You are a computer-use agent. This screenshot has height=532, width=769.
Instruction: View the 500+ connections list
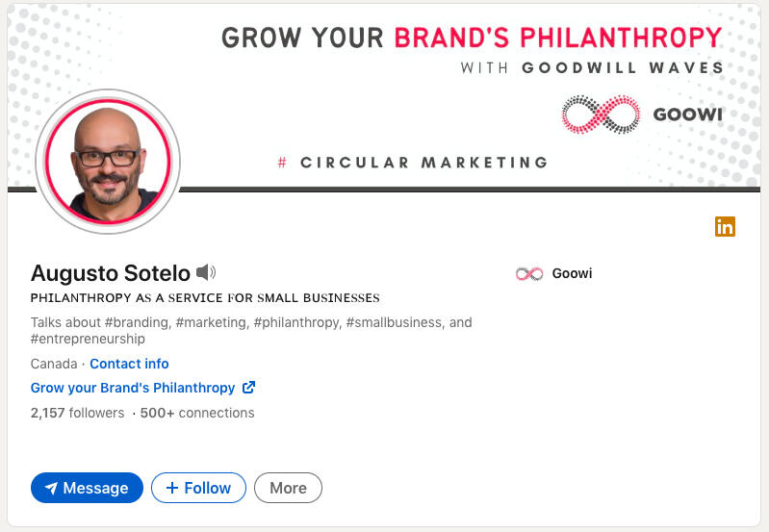click(196, 413)
